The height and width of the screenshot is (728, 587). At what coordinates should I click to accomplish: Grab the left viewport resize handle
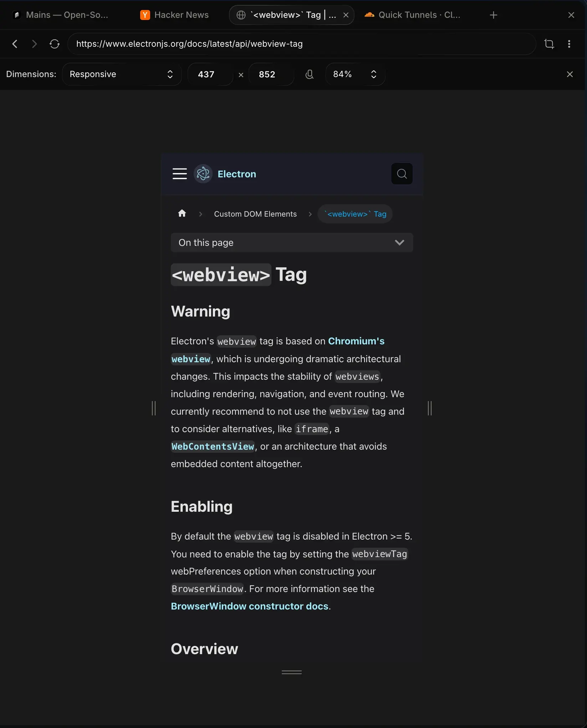[x=154, y=408]
